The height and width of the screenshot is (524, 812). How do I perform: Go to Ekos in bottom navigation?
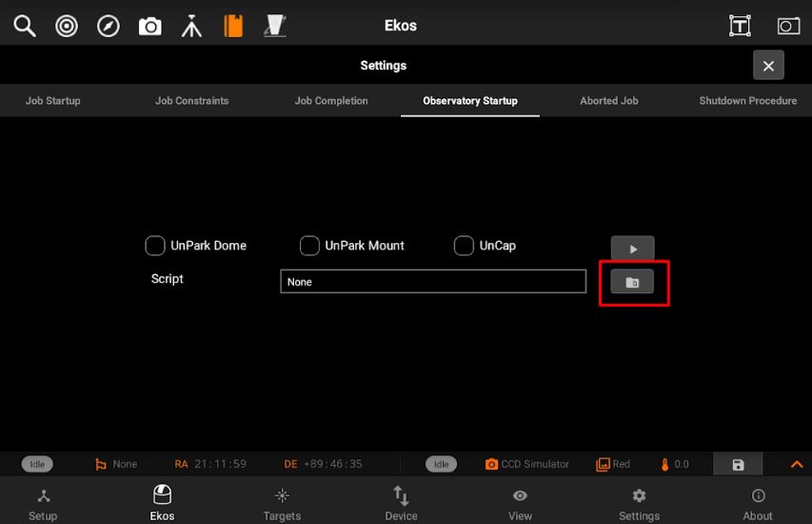point(162,502)
